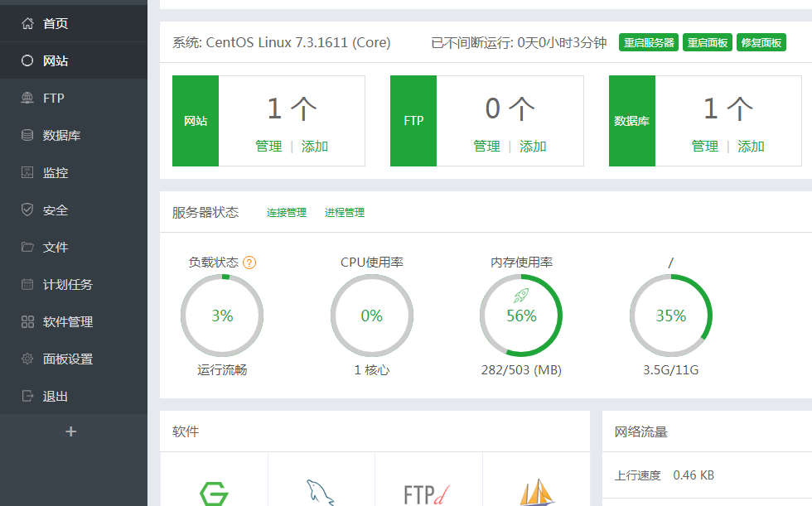Click the 282/503 (MB) memory text
This screenshot has height=506, width=812.
[521, 370]
